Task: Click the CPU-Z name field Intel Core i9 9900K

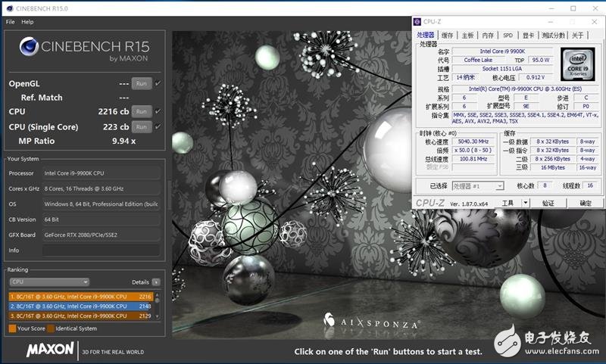Action: 502,51
